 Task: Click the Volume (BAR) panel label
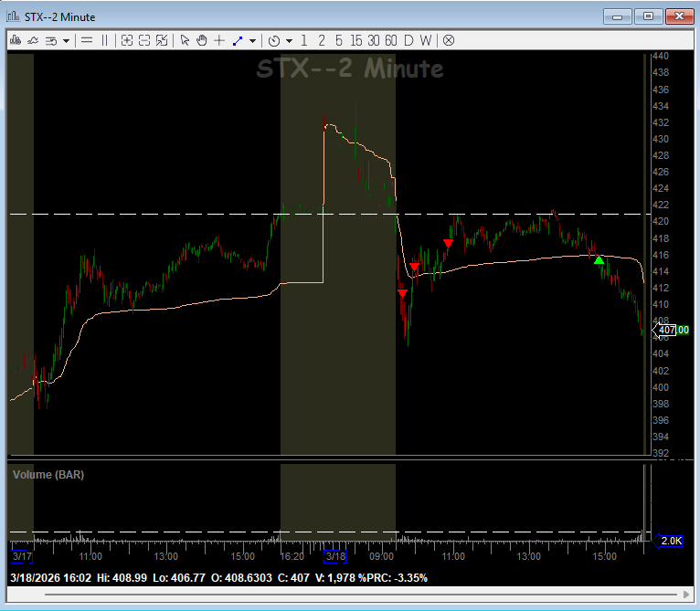(x=48, y=474)
